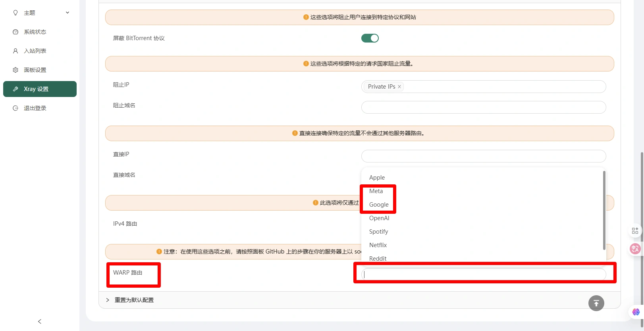
Task: Expand the 主题 theme submenu arrow
Action: click(67, 13)
